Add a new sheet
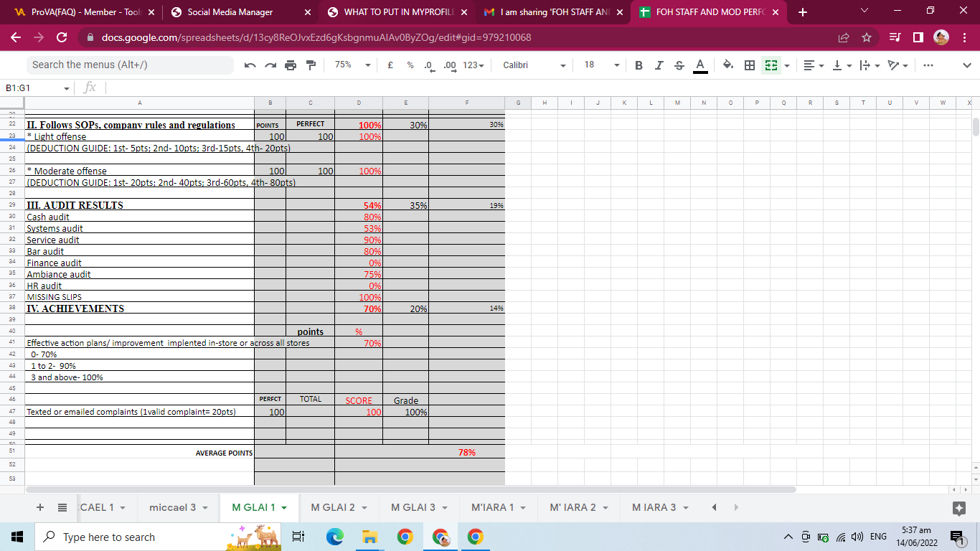The width and height of the screenshot is (980, 551). click(40, 507)
